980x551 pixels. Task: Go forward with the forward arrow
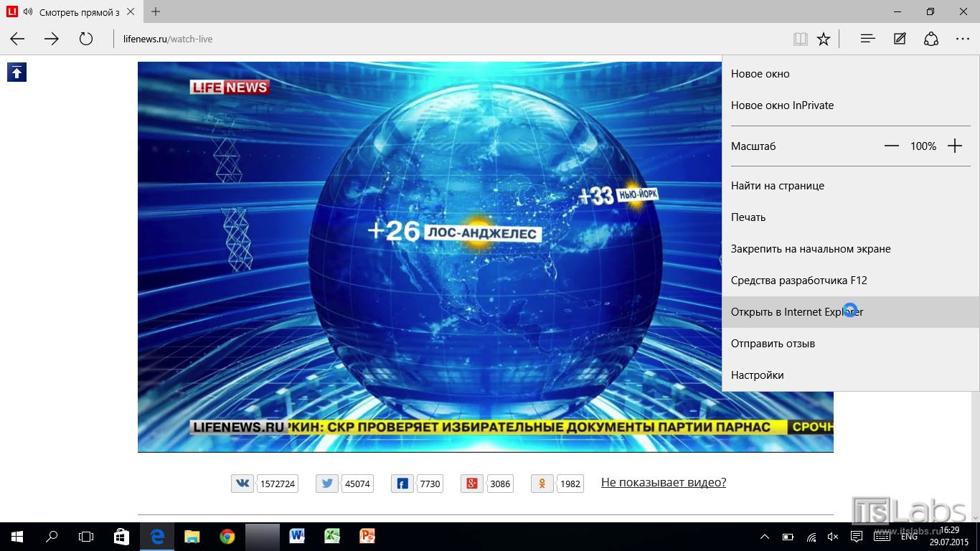coord(52,39)
